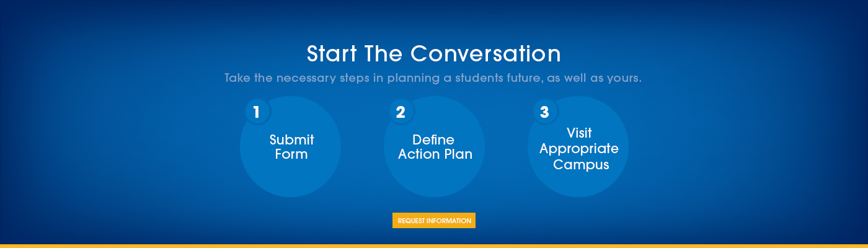Select the word "Define" in step two
The height and width of the screenshot is (248, 868).
pyautogui.click(x=433, y=140)
